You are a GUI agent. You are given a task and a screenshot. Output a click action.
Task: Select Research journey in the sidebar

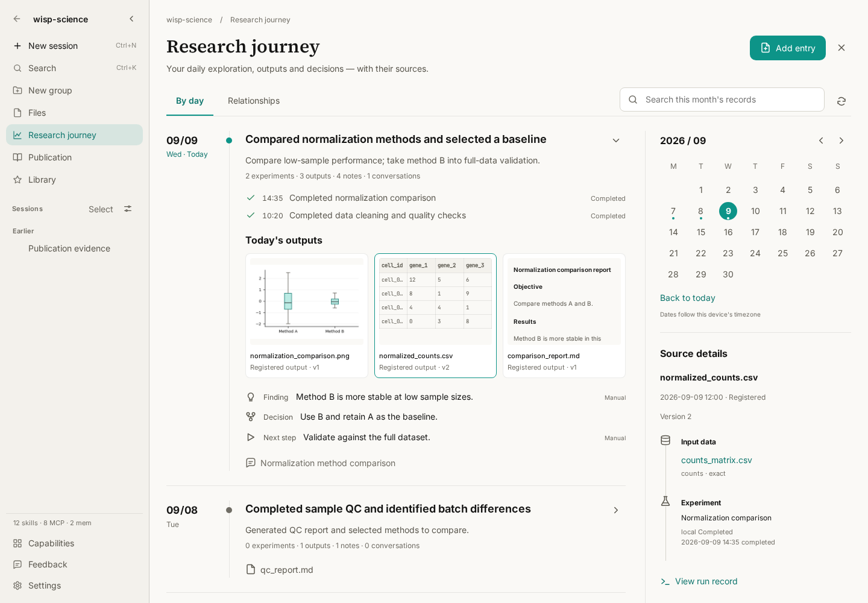(x=74, y=135)
